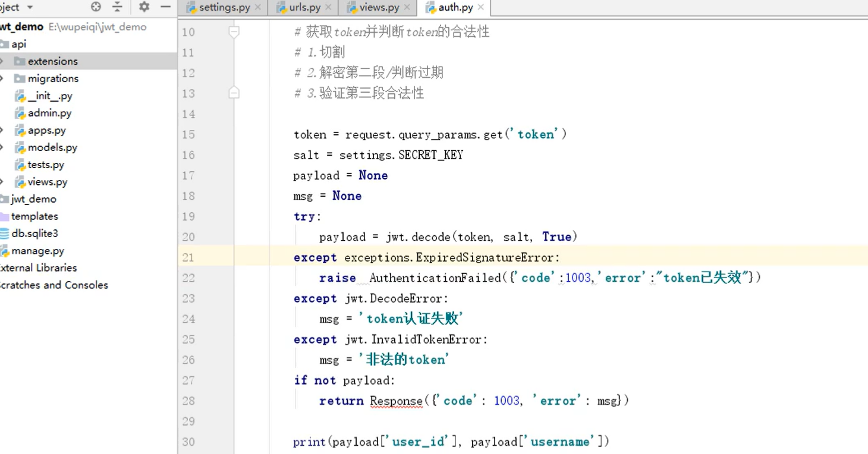Hide the Project panel with minus icon

point(166,7)
